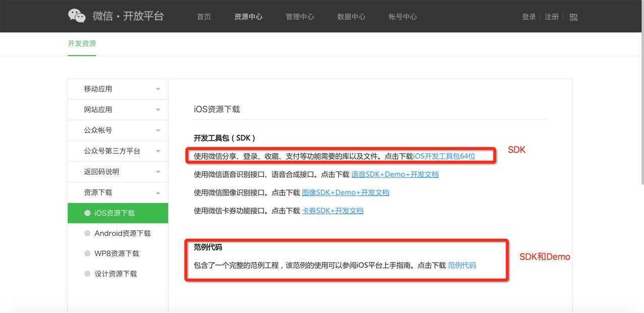The width and height of the screenshot is (644, 313).
Task: Expand the 返回码说明 sidebar arrow
Action: 158,172
